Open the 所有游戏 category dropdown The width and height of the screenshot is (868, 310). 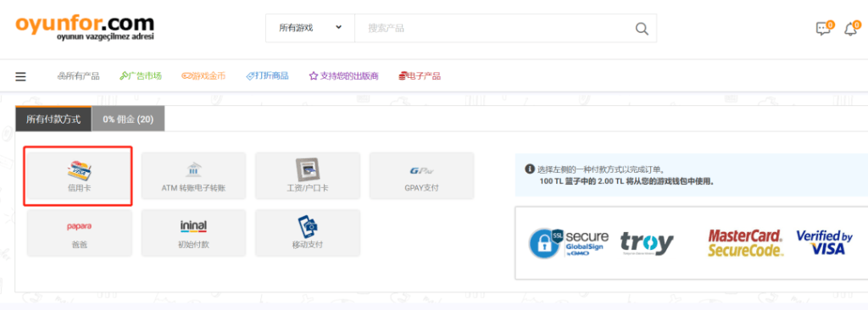point(310,28)
